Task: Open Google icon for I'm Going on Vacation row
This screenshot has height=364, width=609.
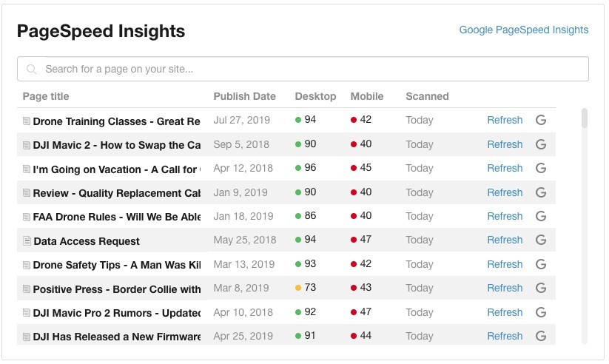Action: coord(541,168)
